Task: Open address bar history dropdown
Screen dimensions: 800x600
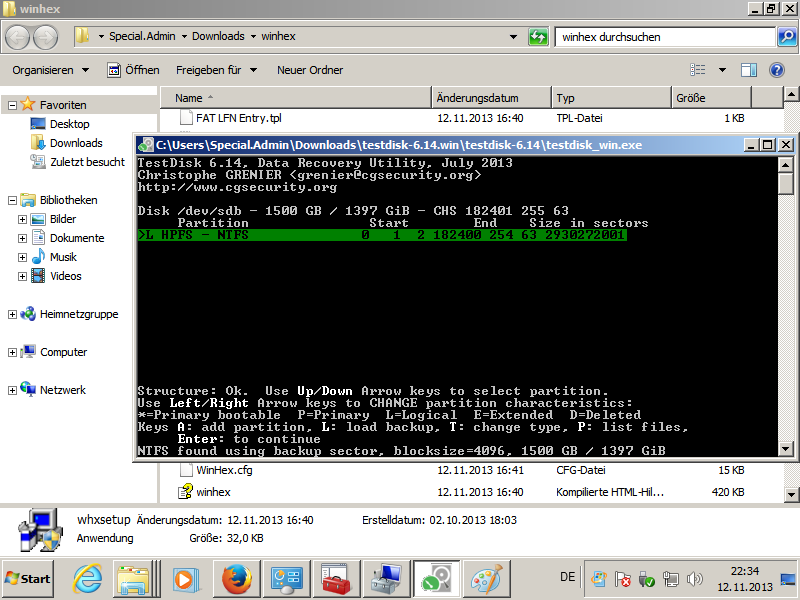Action: (513, 37)
